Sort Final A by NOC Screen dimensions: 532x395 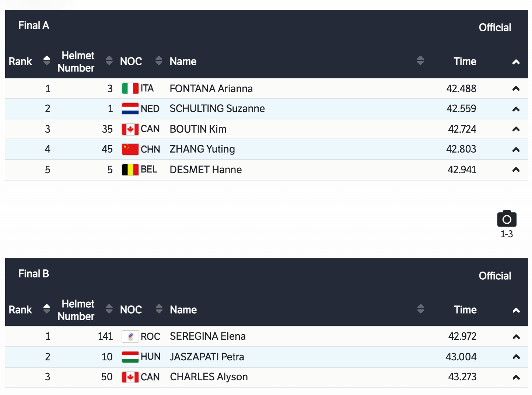pyautogui.click(x=159, y=60)
